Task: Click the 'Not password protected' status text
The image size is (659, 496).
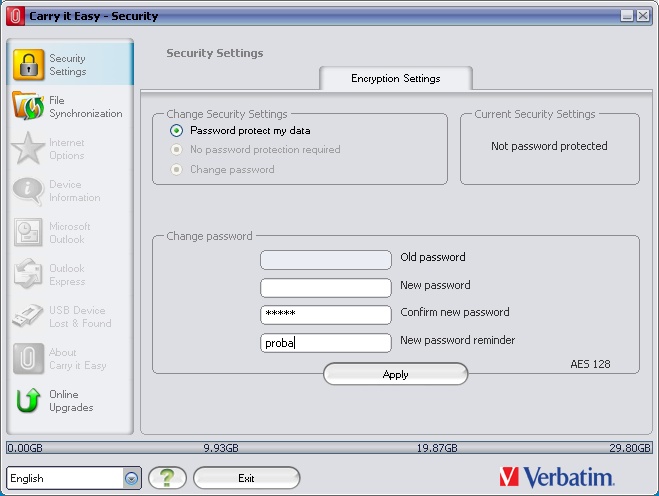Action: (549, 146)
